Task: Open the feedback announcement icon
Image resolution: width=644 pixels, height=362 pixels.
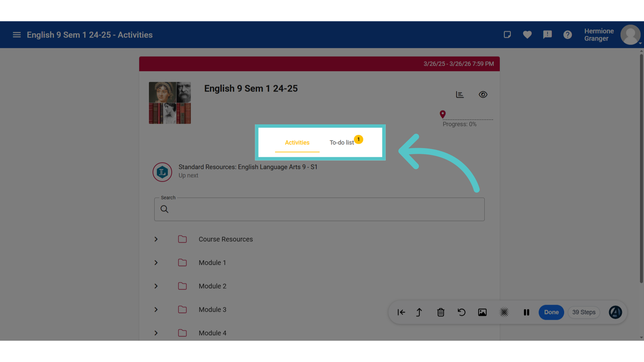Action: pos(547,35)
